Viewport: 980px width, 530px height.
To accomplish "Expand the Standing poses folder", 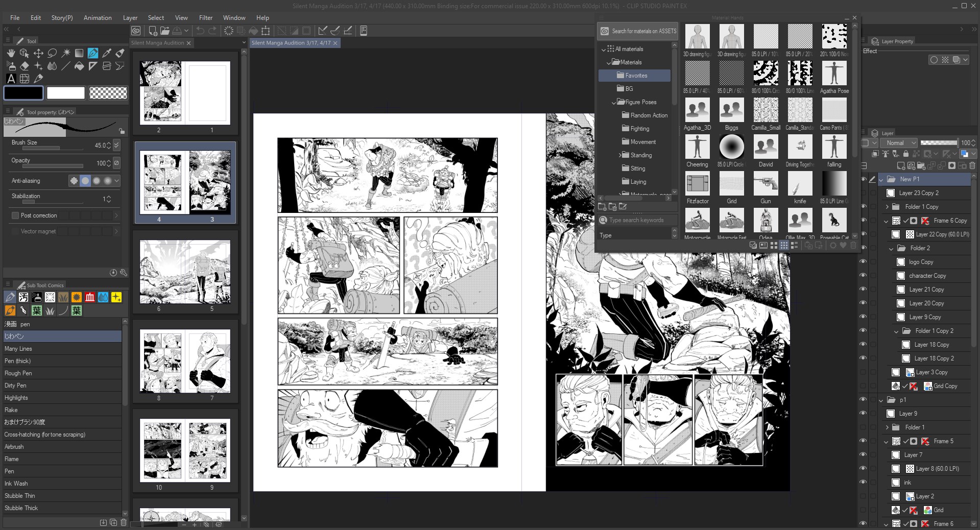I will click(x=620, y=155).
